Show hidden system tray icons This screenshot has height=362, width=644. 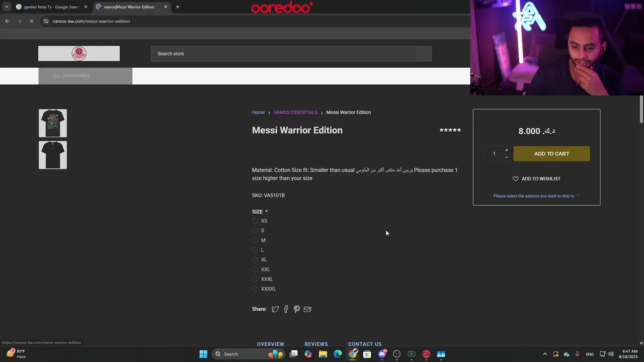click(545, 354)
